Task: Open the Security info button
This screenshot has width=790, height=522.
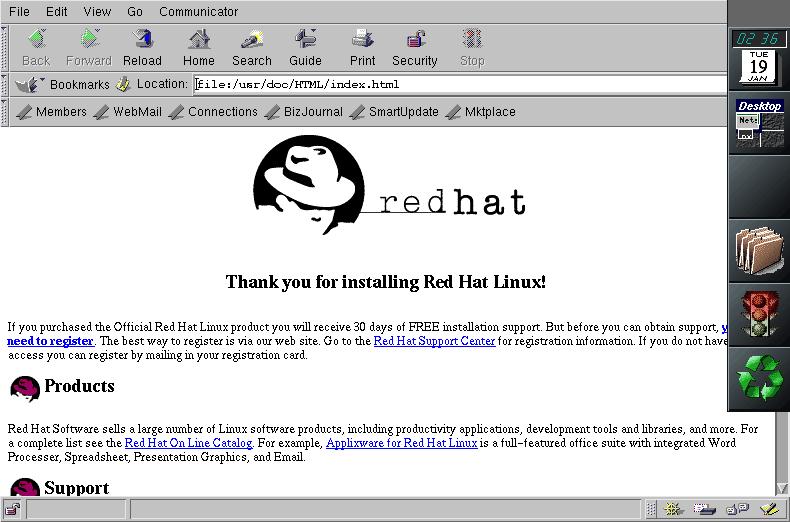Action: pos(415,48)
